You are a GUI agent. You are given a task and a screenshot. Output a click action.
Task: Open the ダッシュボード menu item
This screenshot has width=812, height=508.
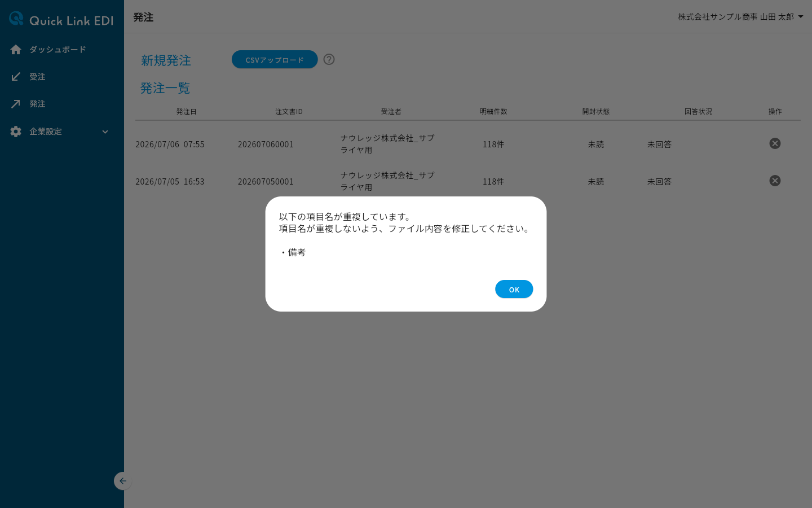(x=58, y=50)
